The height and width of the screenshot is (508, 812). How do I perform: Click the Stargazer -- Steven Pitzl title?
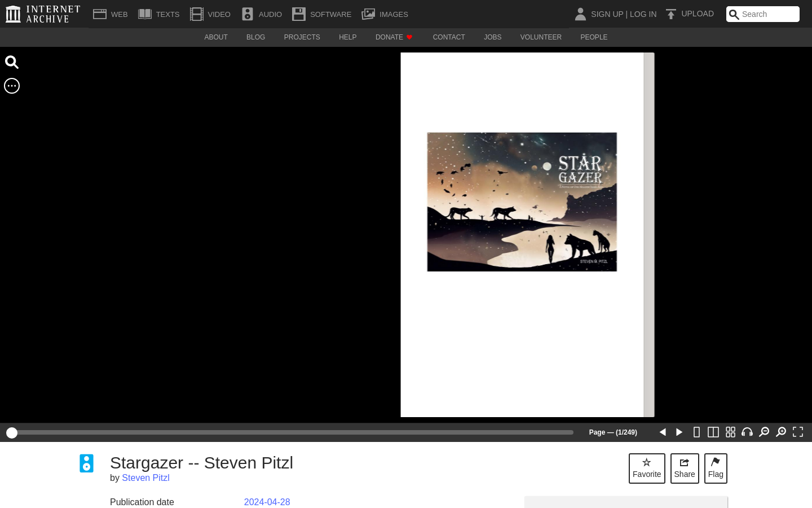pyautogui.click(x=201, y=462)
